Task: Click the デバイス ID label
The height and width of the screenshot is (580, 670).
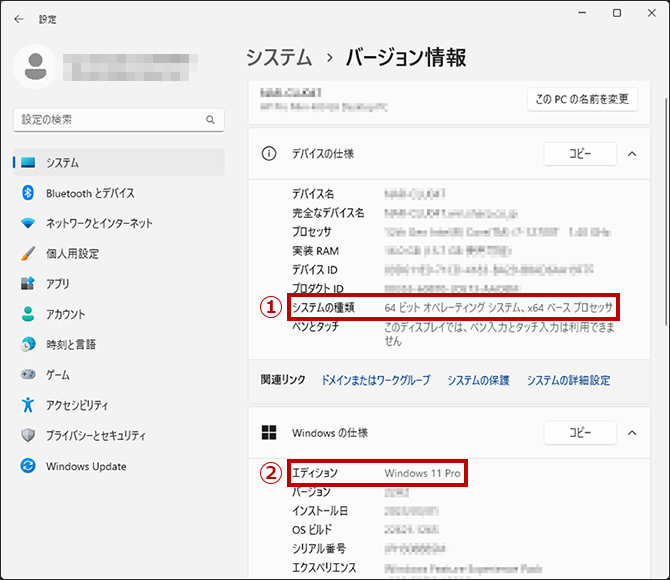Action: click(314, 270)
